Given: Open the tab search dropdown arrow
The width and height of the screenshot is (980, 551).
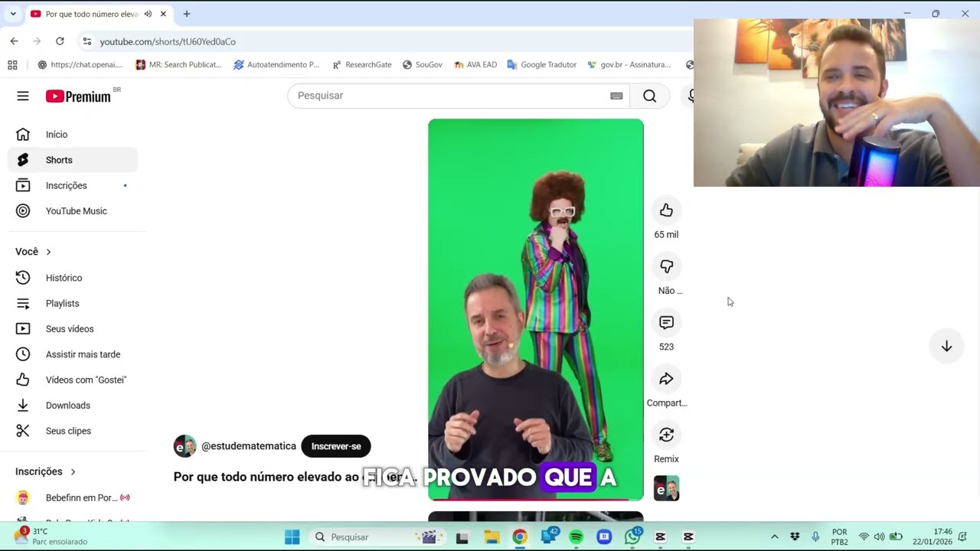Looking at the screenshot, I should (13, 14).
